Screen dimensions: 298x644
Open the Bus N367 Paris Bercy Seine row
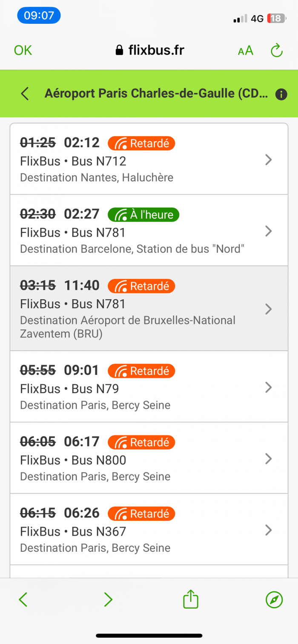pos(149,529)
